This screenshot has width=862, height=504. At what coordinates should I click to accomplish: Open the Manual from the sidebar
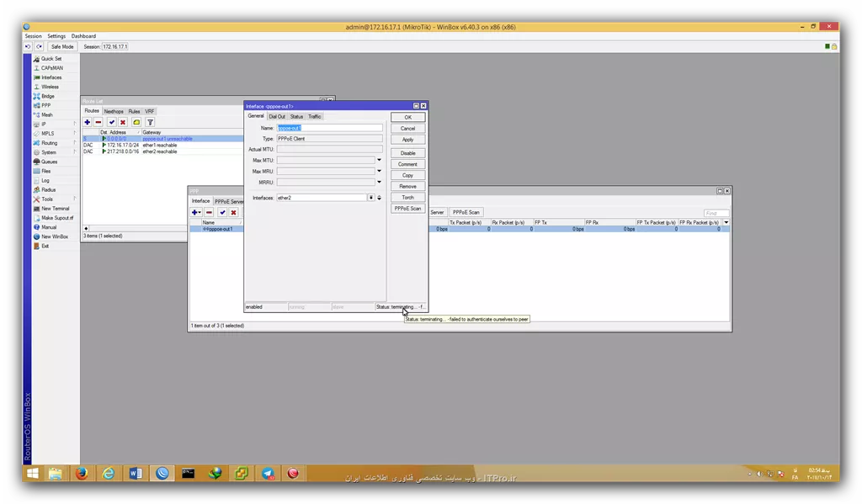(48, 227)
